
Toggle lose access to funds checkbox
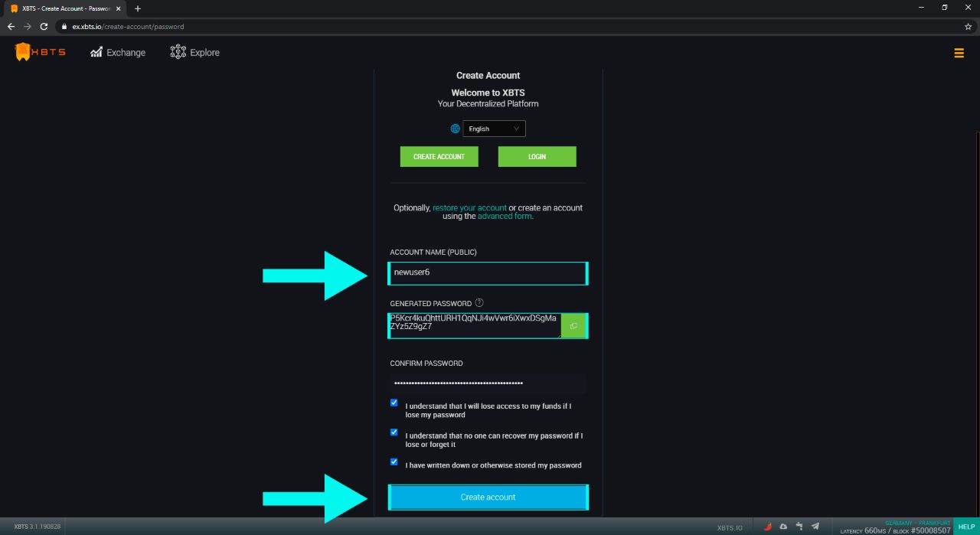[394, 403]
